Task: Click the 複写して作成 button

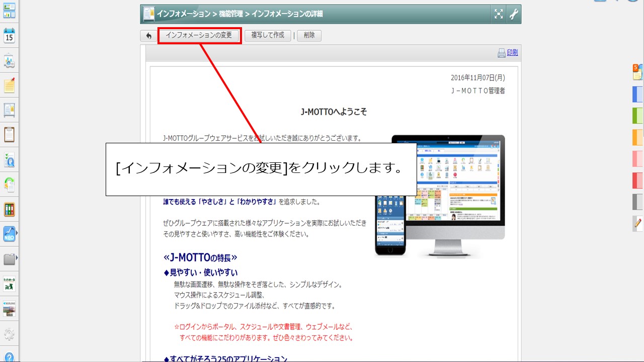Action: click(x=268, y=35)
